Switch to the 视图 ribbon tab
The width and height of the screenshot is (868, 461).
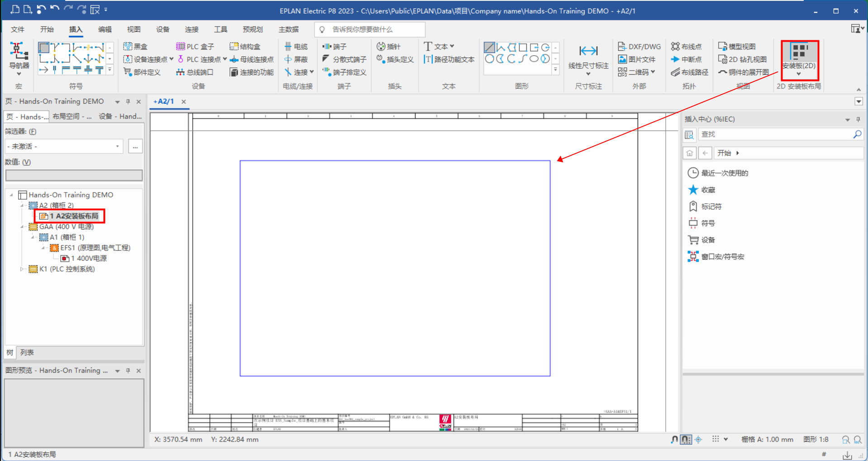(134, 29)
